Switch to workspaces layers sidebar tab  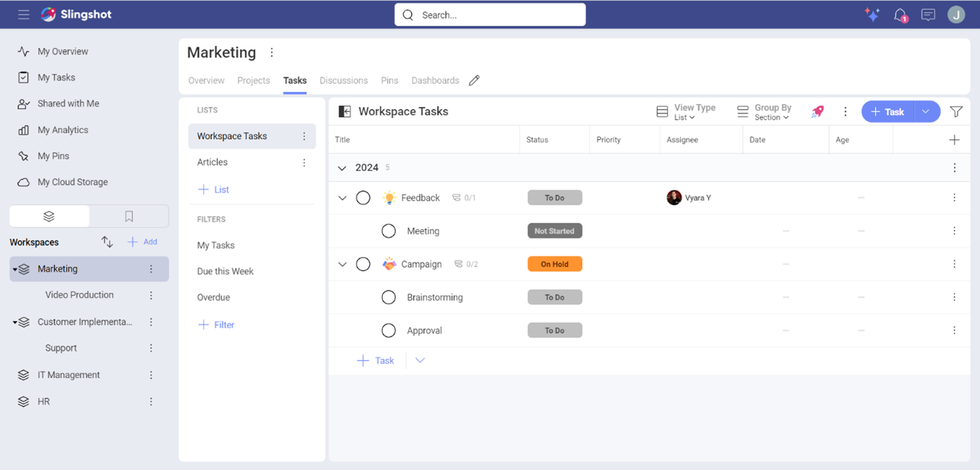pyautogui.click(x=49, y=217)
